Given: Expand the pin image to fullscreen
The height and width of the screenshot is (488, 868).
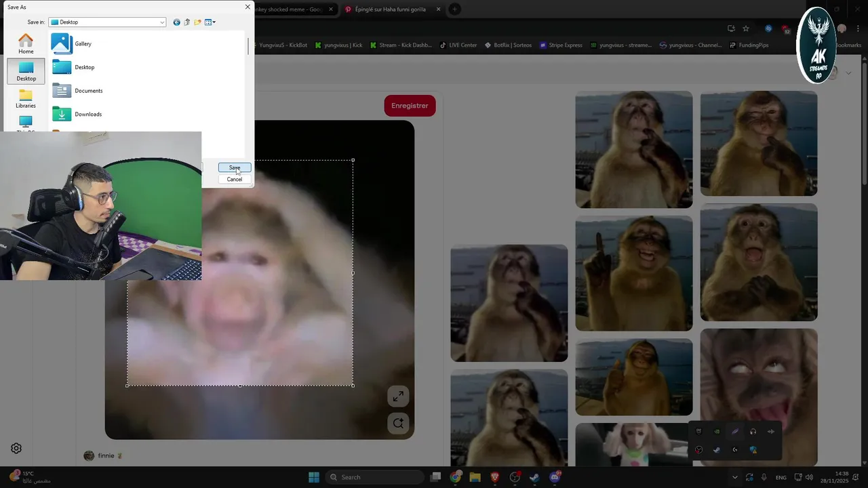Looking at the screenshot, I should (398, 396).
